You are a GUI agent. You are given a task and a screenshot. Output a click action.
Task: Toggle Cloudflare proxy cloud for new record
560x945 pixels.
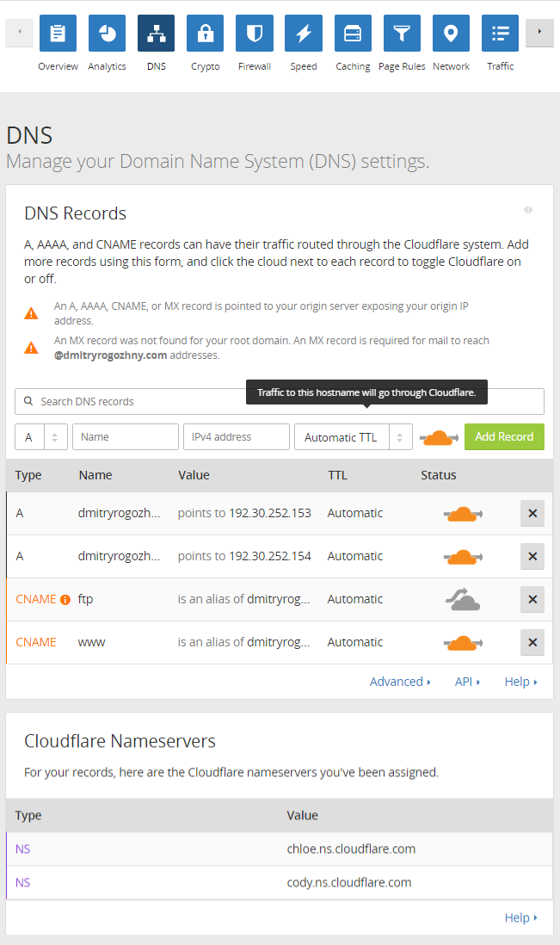(439, 437)
